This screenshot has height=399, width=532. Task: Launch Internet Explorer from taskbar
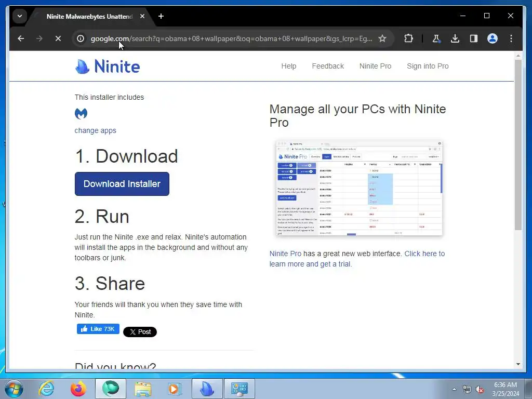click(x=46, y=389)
